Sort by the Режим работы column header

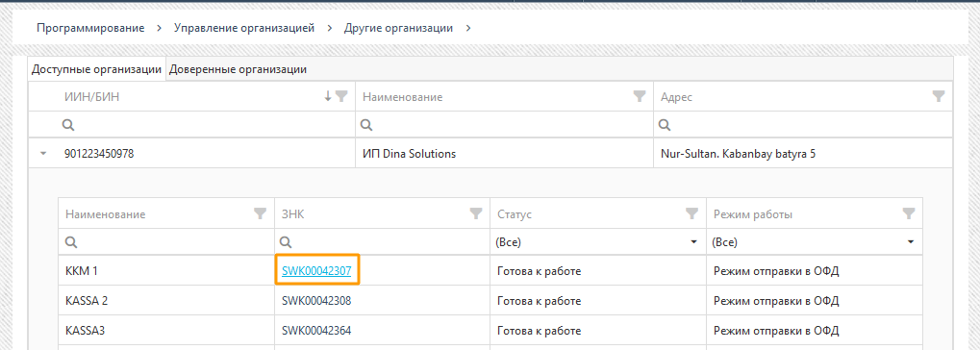click(x=753, y=214)
